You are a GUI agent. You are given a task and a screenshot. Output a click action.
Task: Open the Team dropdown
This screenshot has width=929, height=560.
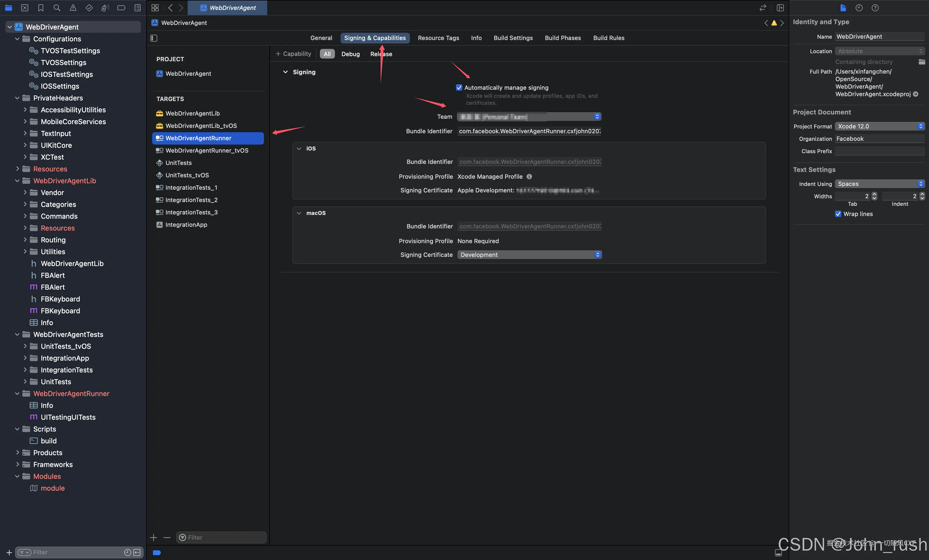click(529, 117)
